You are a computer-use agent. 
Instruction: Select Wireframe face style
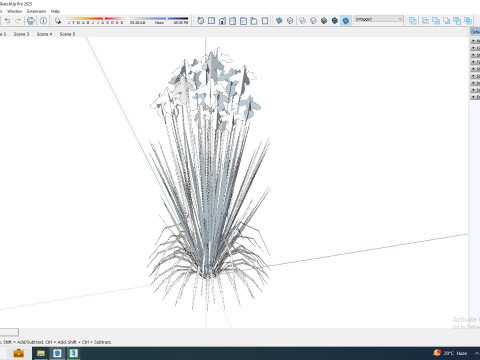pyautogui.click(x=303, y=21)
